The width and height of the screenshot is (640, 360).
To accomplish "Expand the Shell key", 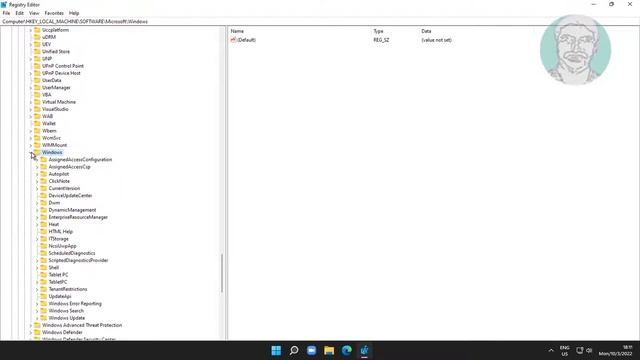I will pyautogui.click(x=37, y=267).
